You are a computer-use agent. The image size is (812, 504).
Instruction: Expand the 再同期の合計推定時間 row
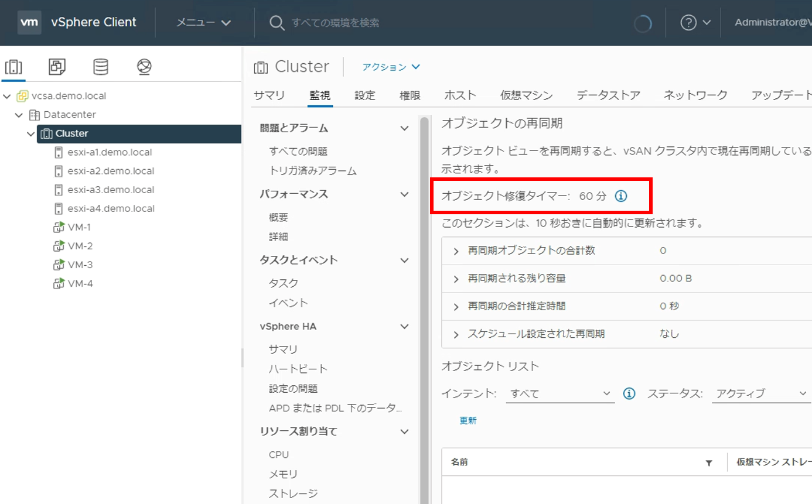click(456, 307)
